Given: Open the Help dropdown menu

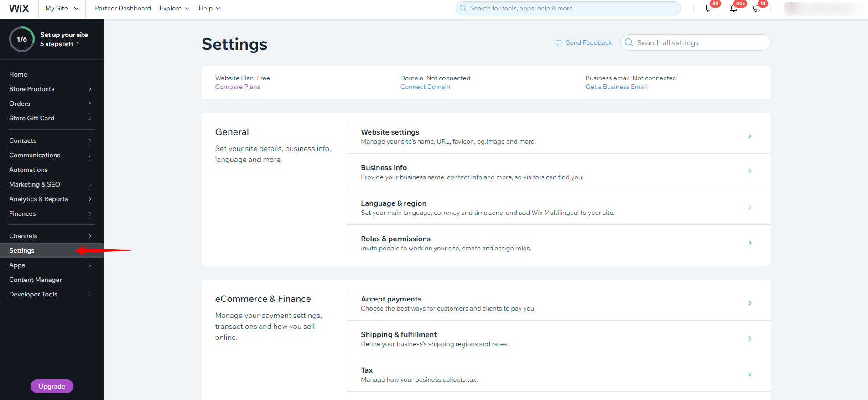Looking at the screenshot, I should (209, 8).
